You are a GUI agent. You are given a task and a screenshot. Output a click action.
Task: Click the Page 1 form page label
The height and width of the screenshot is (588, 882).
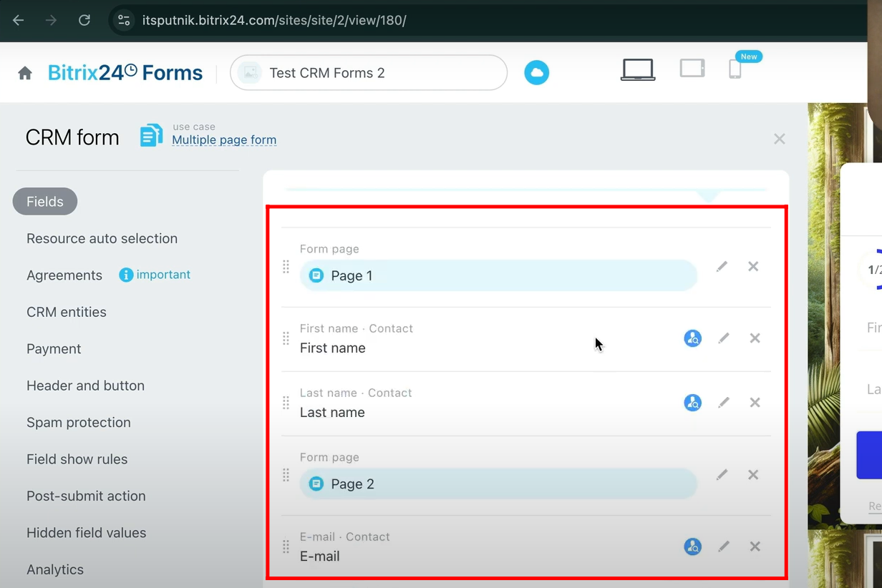click(498, 275)
